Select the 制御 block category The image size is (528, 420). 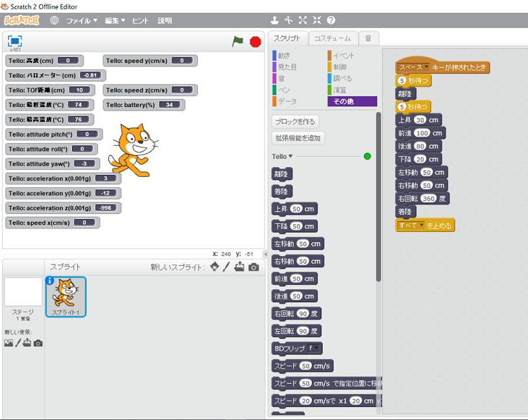340,67
